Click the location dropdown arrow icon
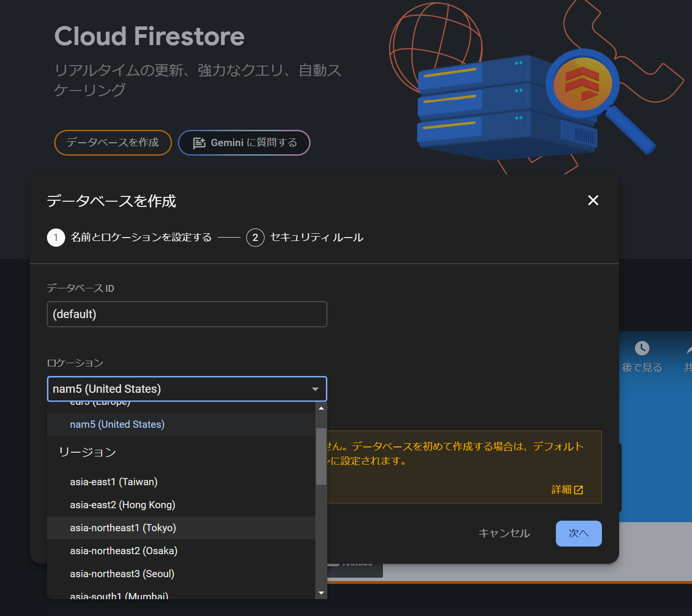The width and height of the screenshot is (692, 616). (x=315, y=389)
